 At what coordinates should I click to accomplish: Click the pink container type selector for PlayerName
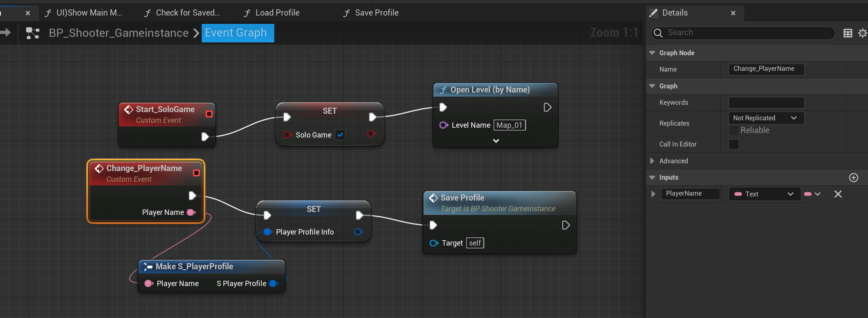(x=812, y=194)
